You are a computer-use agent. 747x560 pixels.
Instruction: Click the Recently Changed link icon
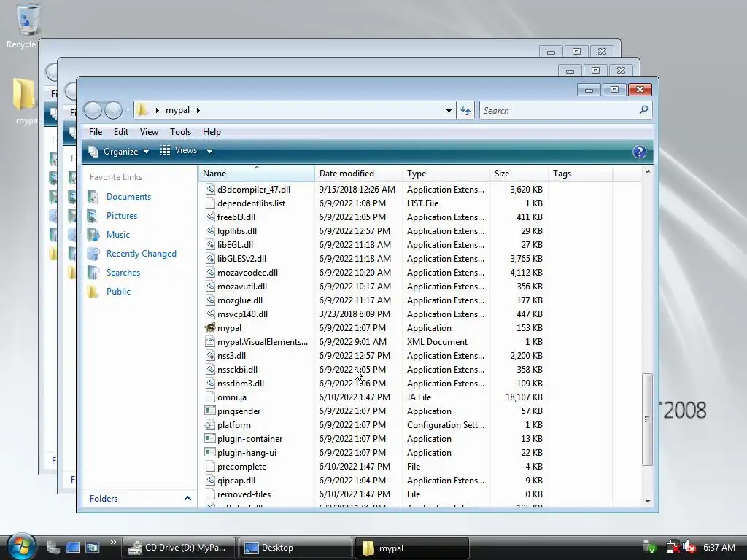(x=93, y=253)
